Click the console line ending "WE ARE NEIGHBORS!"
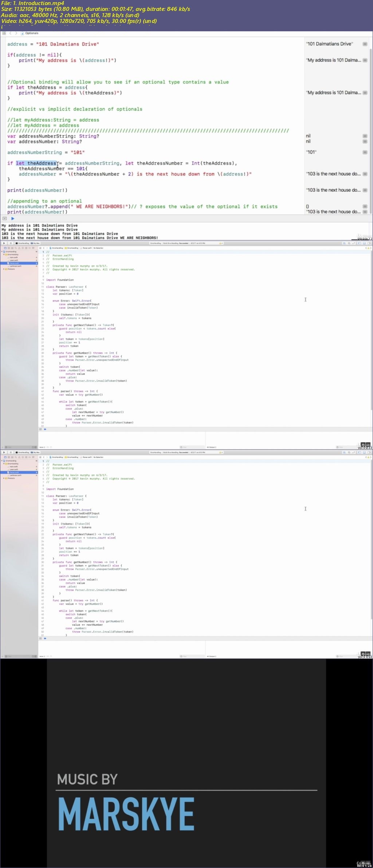This screenshot has height=868, width=373. [x=80, y=238]
